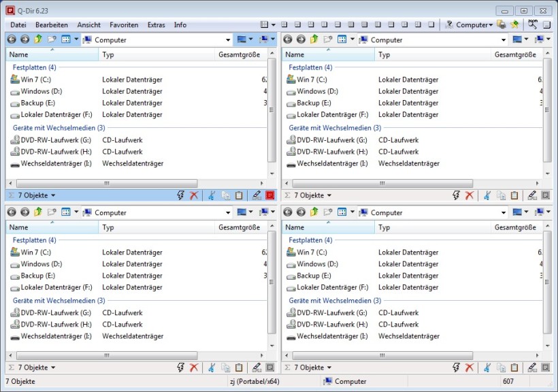Open the layout dropdown arrow in main toolbar

pos(274,25)
